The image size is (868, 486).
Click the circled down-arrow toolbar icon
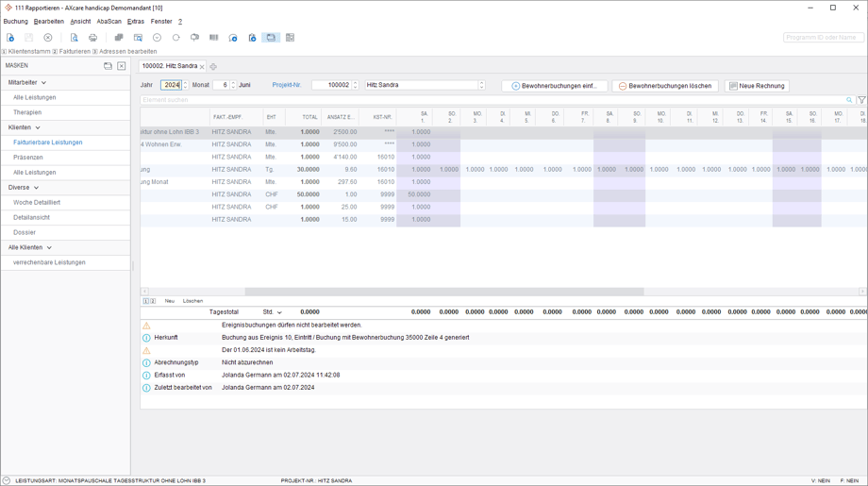(x=158, y=38)
